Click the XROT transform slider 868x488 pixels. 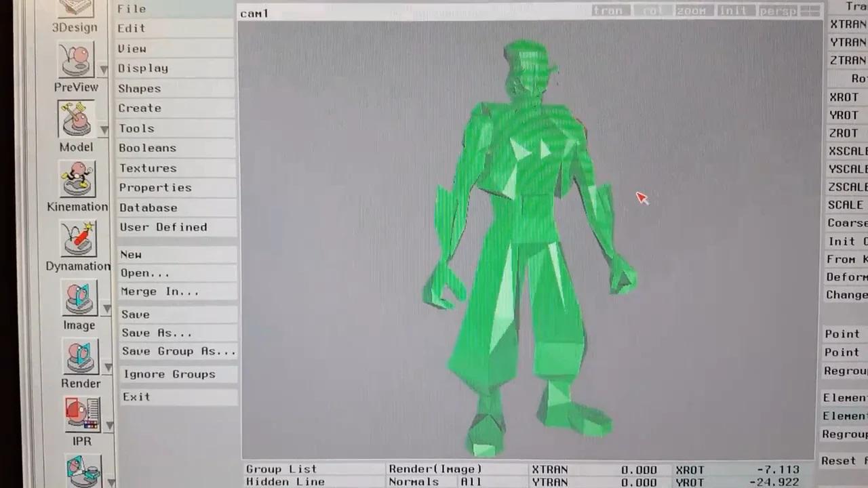click(844, 97)
